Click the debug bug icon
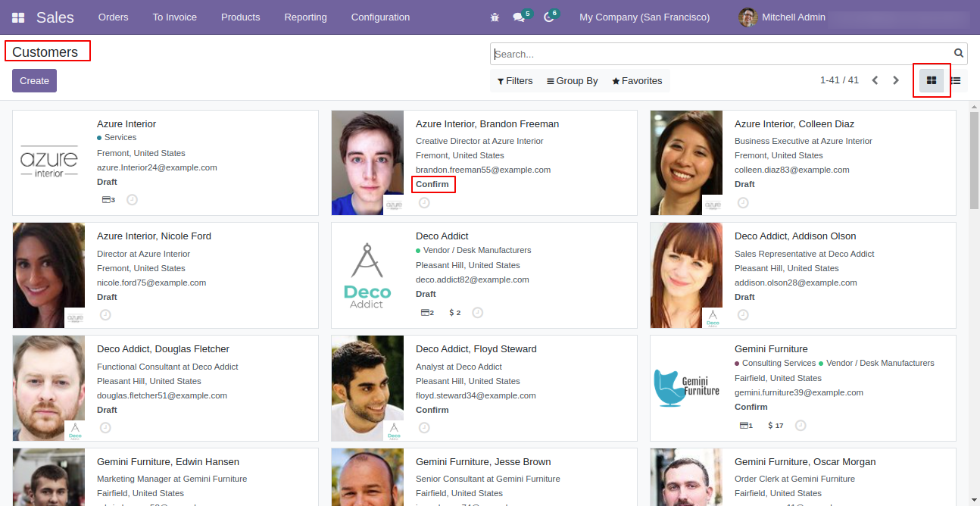The height and width of the screenshot is (506, 980). pyautogui.click(x=495, y=17)
